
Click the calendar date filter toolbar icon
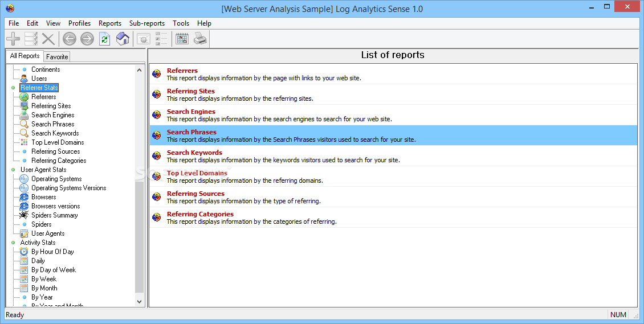[182, 39]
